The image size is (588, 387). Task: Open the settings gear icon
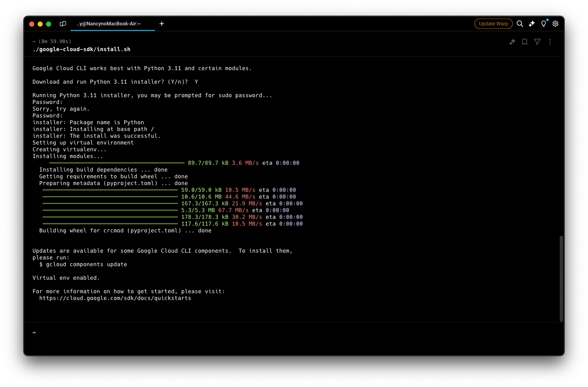(x=555, y=24)
